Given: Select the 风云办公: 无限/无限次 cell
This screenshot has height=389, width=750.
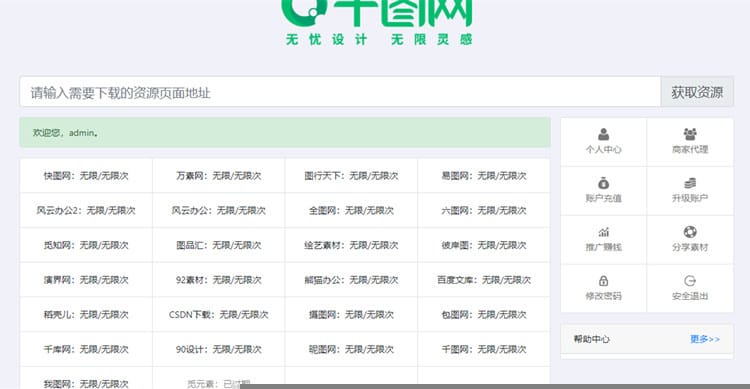Looking at the screenshot, I should tap(219, 210).
